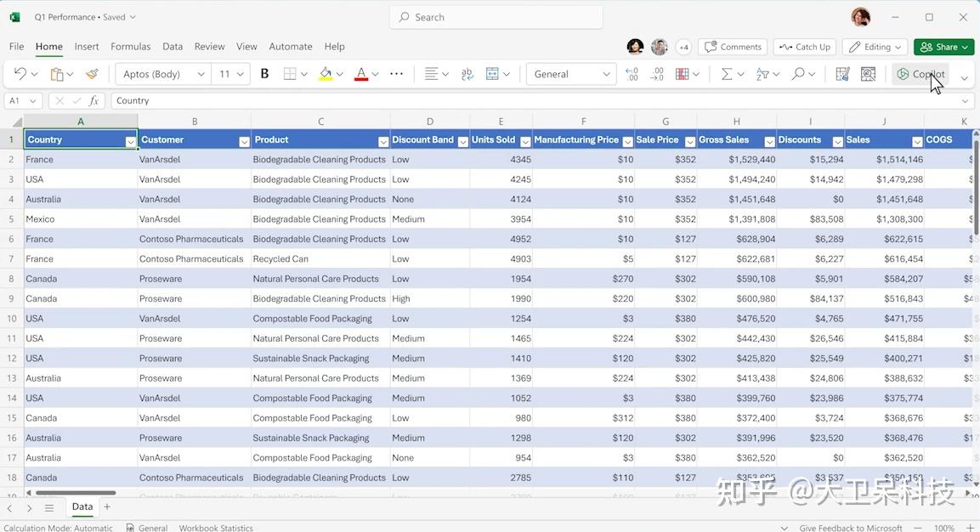
Task: Select the cell containing Recycled Can
Action: 320,259
